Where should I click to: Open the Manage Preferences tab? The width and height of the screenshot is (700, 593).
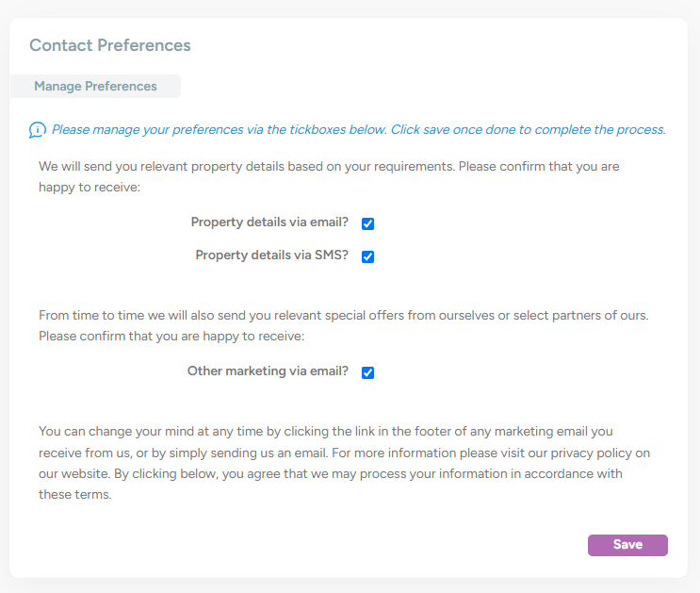click(x=95, y=87)
